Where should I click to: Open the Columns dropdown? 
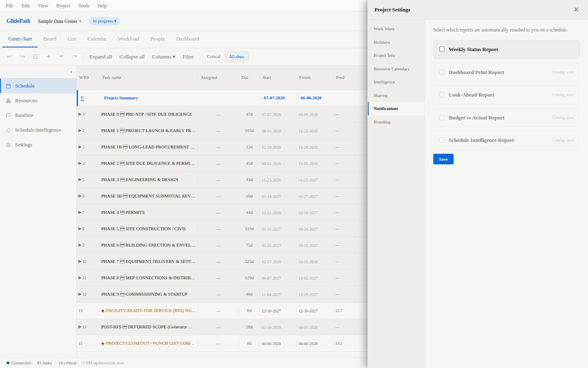[x=163, y=56]
